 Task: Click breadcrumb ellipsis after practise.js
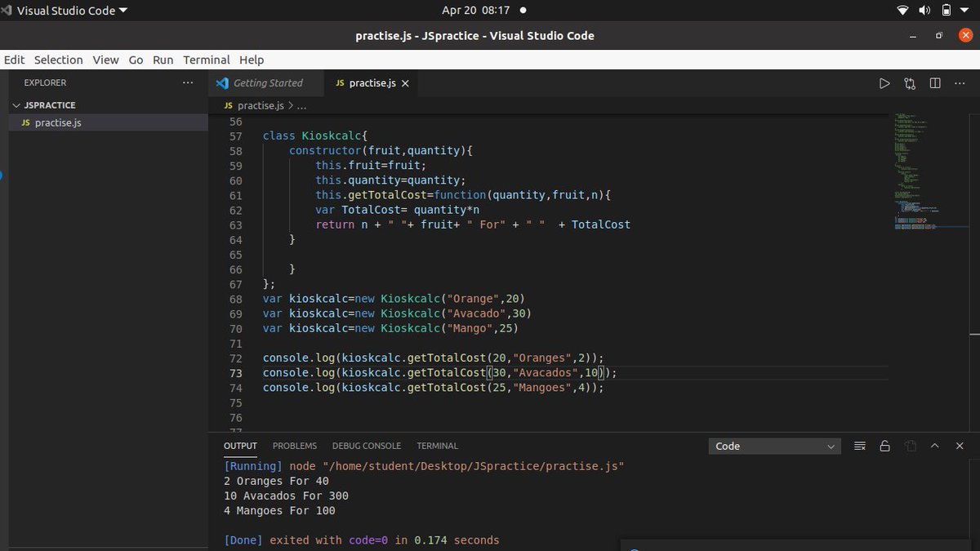(x=301, y=106)
